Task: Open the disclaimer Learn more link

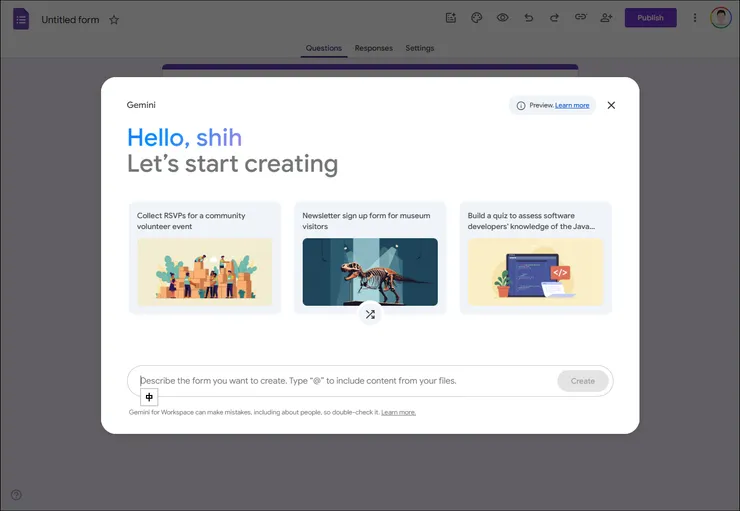Action: tap(398, 412)
